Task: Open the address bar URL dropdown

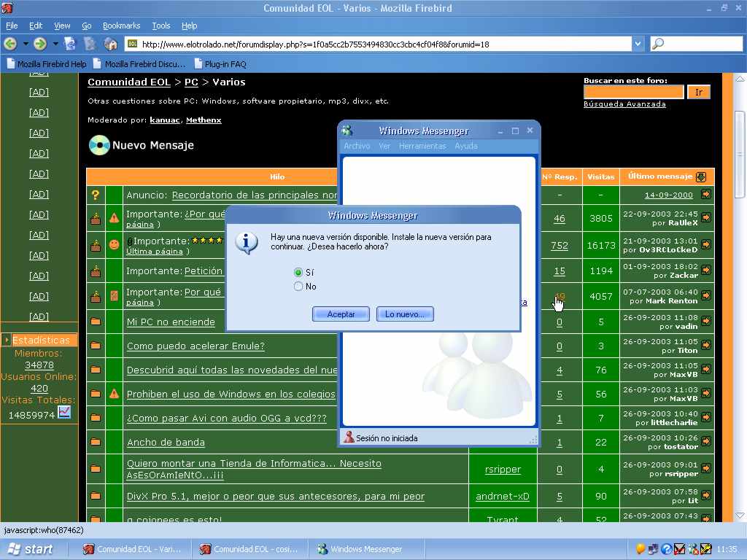Action: click(x=638, y=44)
